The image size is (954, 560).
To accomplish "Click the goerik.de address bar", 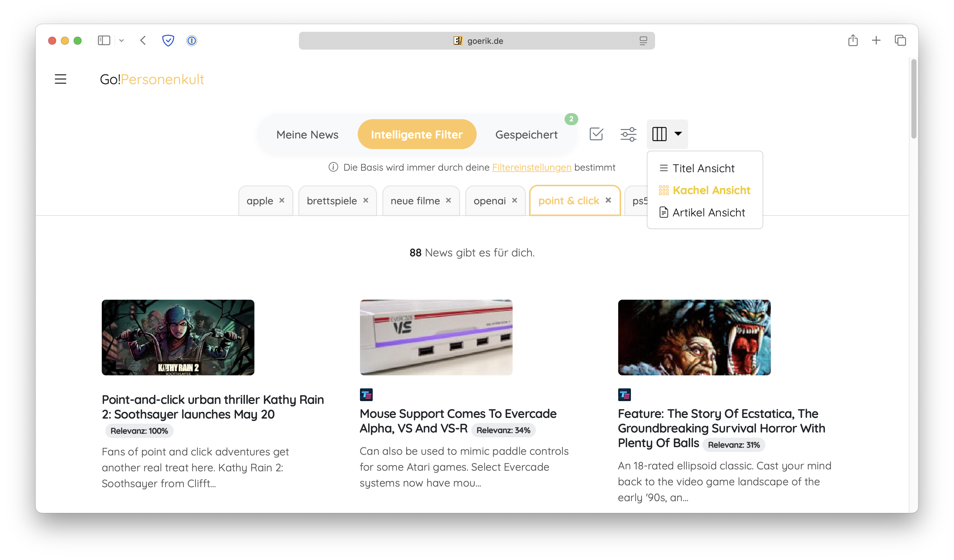I will click(477, 40).
